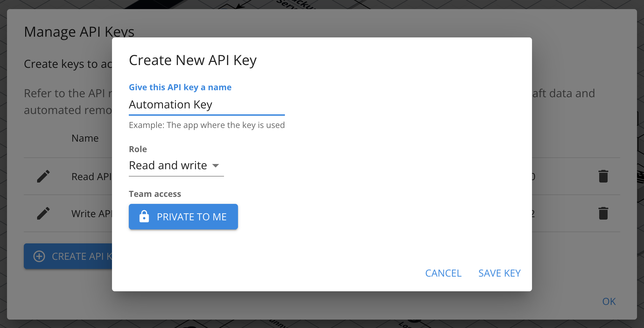
Task: Click inside the Automation Key name field
Action: pos(206,105)
